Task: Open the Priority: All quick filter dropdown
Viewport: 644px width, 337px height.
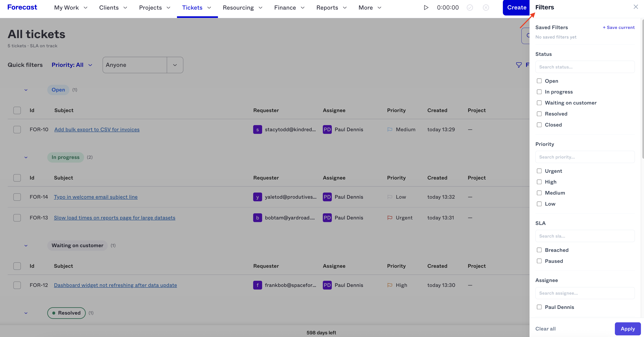Action: (72, 65)
